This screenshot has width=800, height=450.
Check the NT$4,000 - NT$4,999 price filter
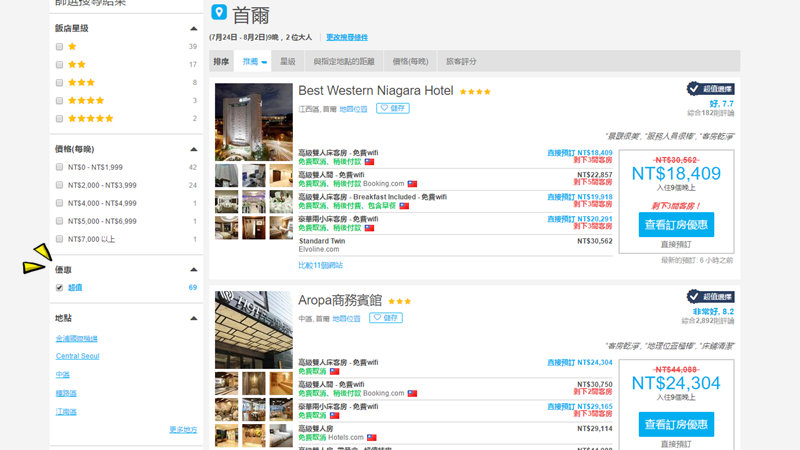click(x=59, y=203)
